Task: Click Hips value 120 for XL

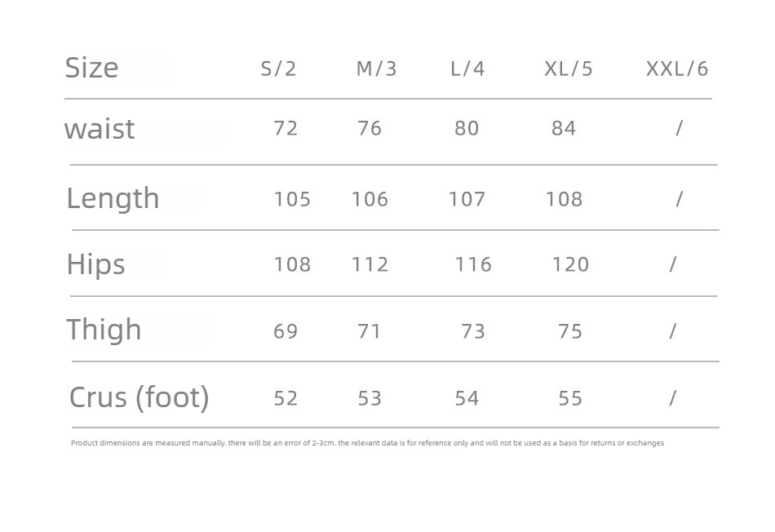Action: (x=570, y=264)
